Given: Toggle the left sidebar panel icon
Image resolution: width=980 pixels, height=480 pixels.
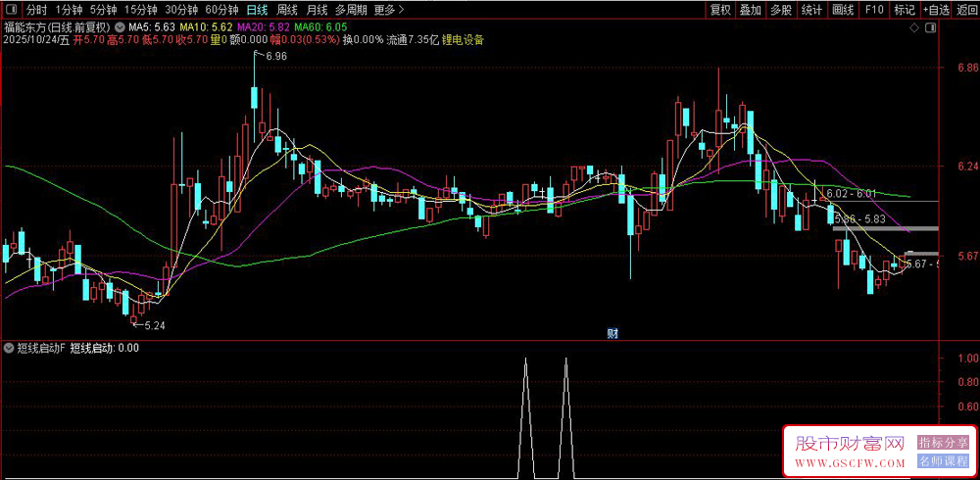Looking at the screenshot, I should [x=12, y=10].
